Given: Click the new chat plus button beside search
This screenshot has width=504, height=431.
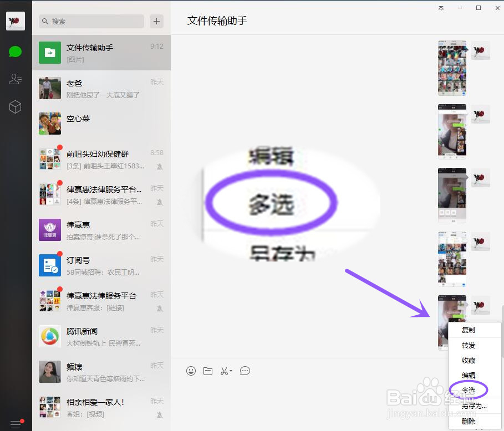Looking at the screenshot, I should [x=156, y=21].
